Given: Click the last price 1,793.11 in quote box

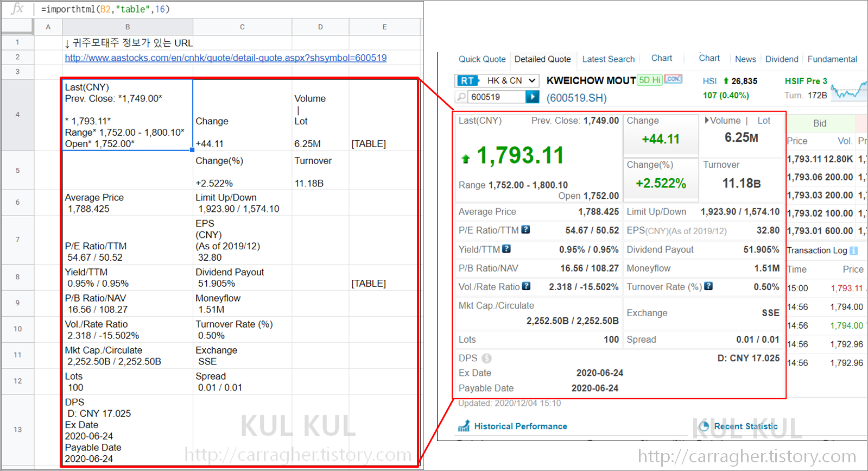Looking at the screenshot, I should pyautogui.click(x=520, y=155).
